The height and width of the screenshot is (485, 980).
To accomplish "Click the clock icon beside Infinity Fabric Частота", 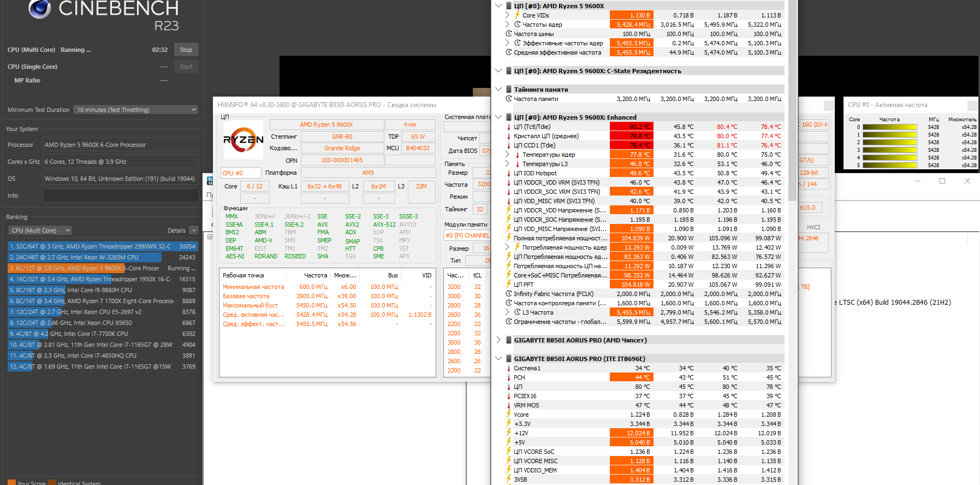I will pyautogui.click(x=509, y=294).
